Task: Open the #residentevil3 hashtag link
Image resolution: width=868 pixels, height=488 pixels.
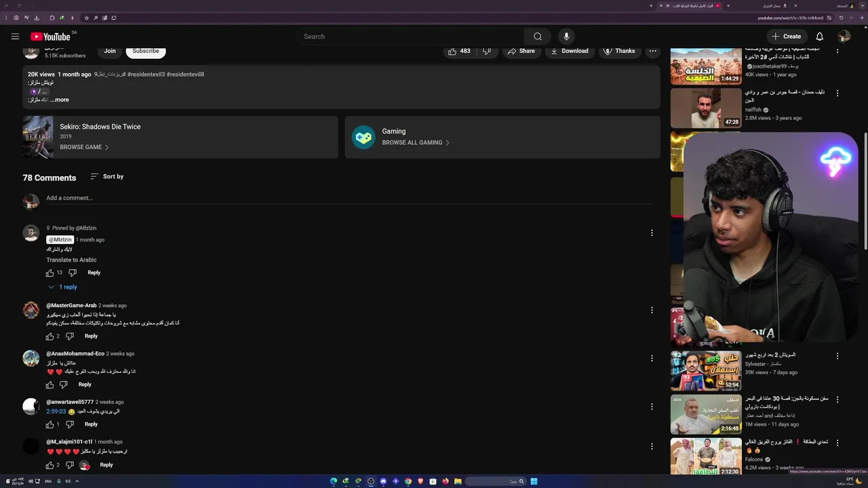Action: click(146, 75)
